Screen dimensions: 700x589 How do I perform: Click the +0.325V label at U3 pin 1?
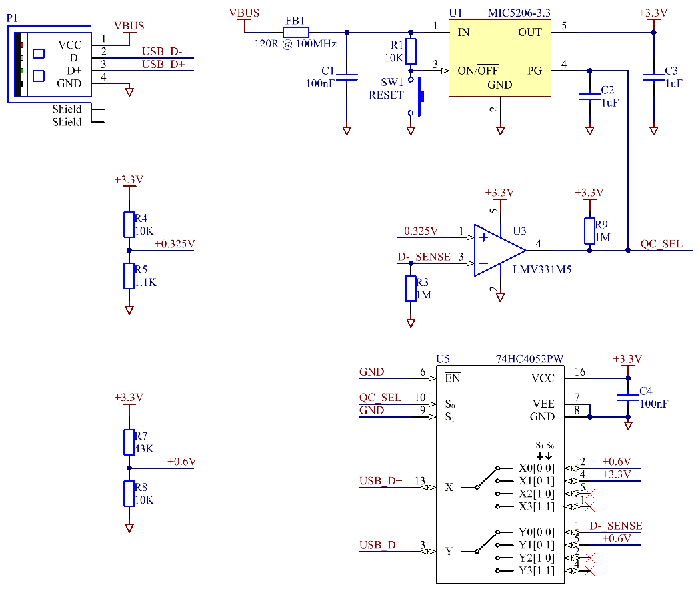[x=418, y=231]
